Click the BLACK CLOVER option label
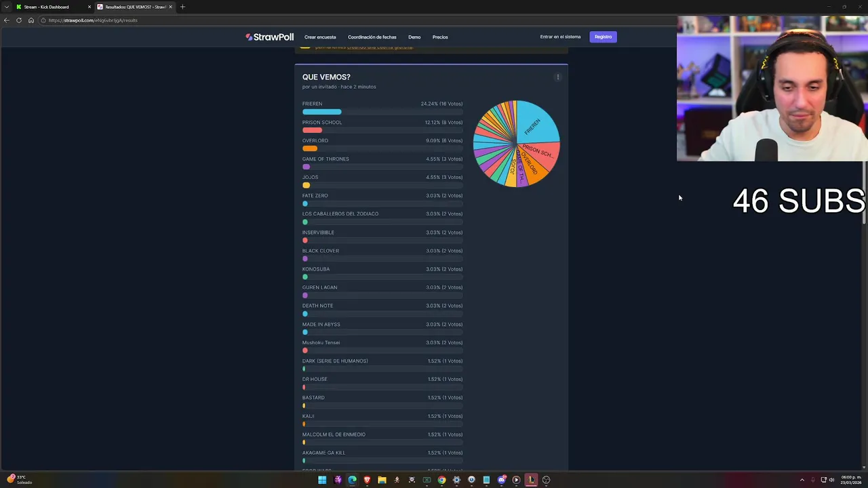The image size is (868, 488). [x=321, y=251]
